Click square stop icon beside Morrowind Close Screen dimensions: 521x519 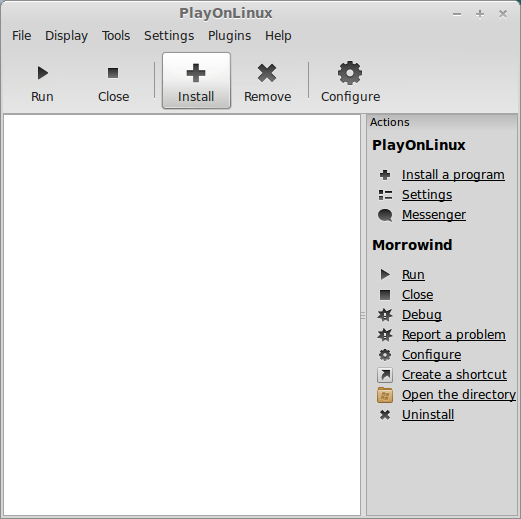coord(385,295)
